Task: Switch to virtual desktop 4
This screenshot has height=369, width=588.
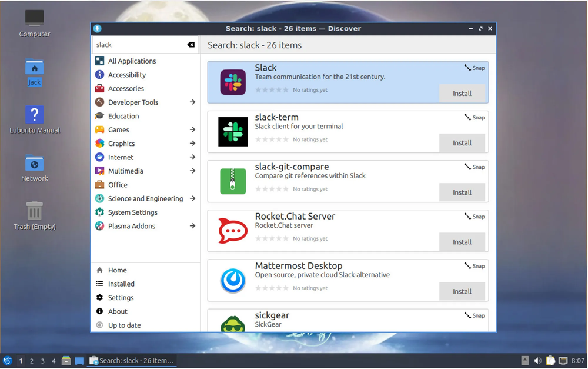Action: [x=54, y=361]
